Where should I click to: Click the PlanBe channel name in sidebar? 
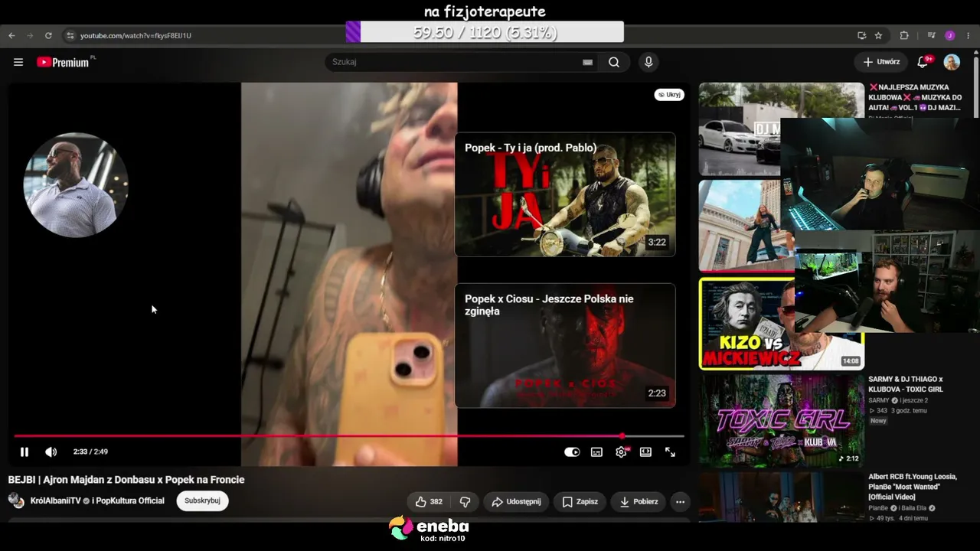pyautogui.click(x=878, y=507)
